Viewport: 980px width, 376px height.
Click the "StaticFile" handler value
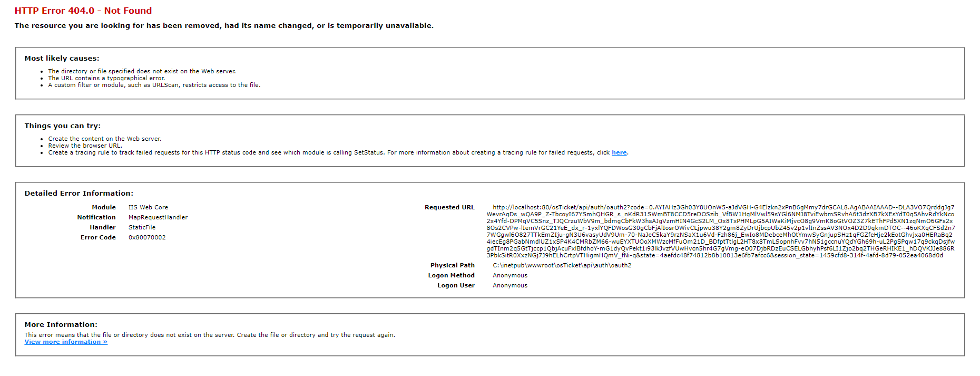tap(142, 228)
